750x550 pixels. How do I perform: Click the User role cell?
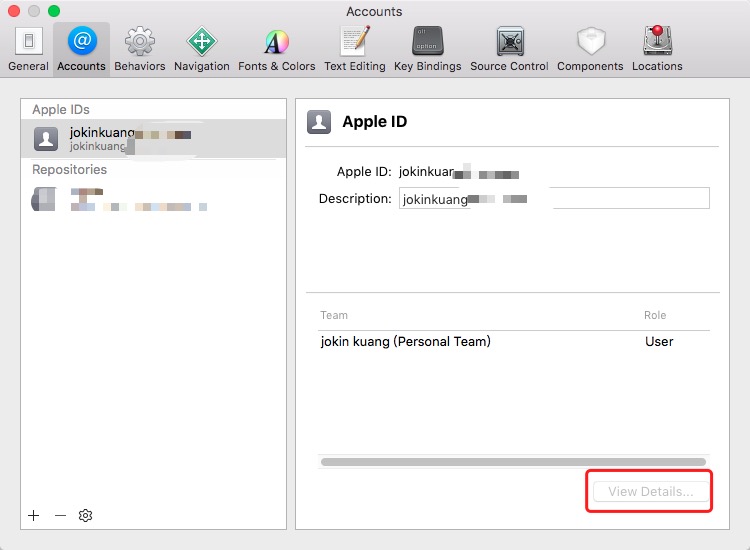pos(659,341)
